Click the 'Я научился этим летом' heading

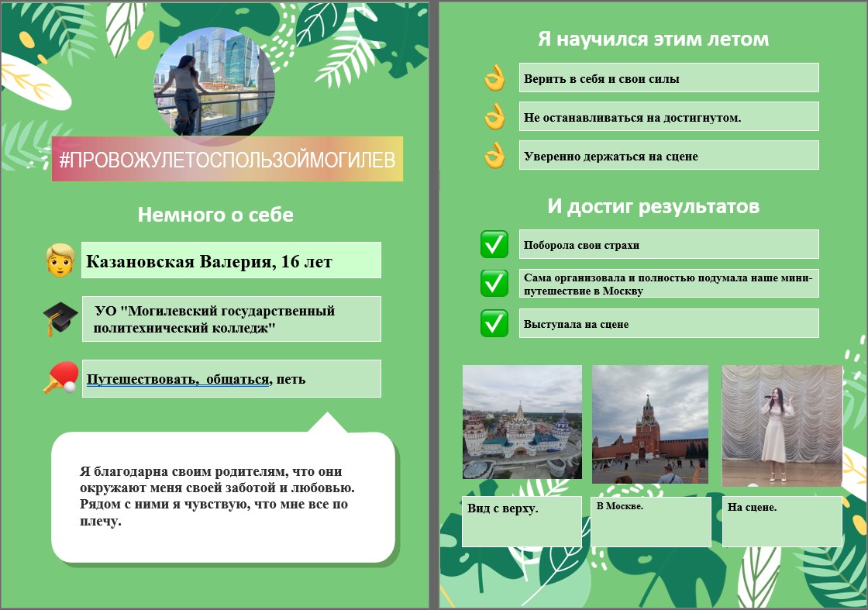pyautogui.click(x=653, y=40)
